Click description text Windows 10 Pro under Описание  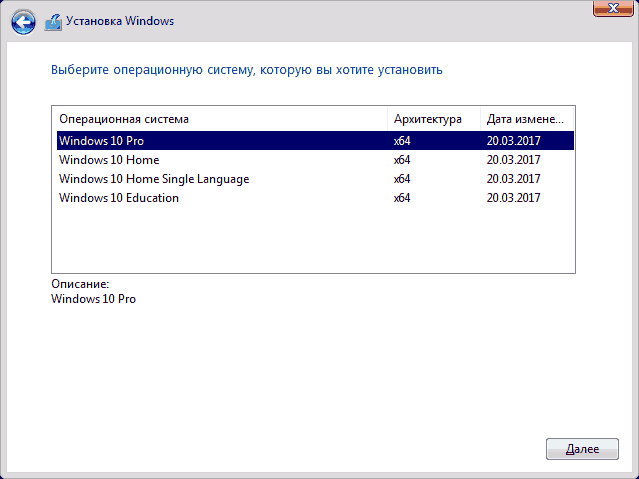click(x=93, y=299)
